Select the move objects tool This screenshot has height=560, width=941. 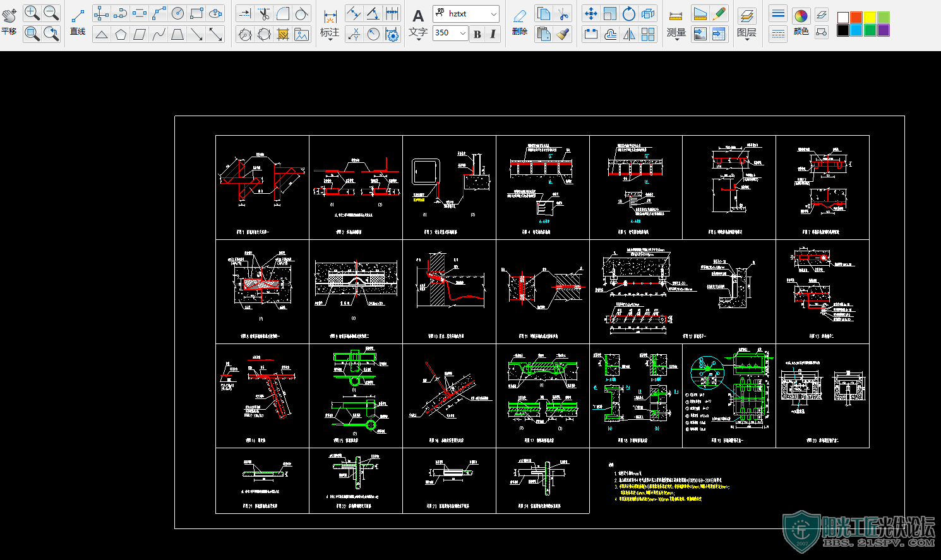(x=591, y=13)
